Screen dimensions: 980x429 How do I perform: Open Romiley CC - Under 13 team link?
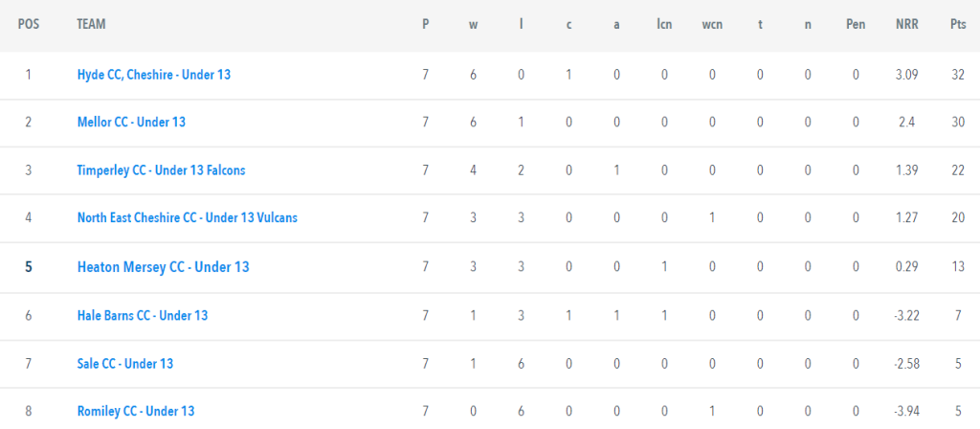[136, 411]
